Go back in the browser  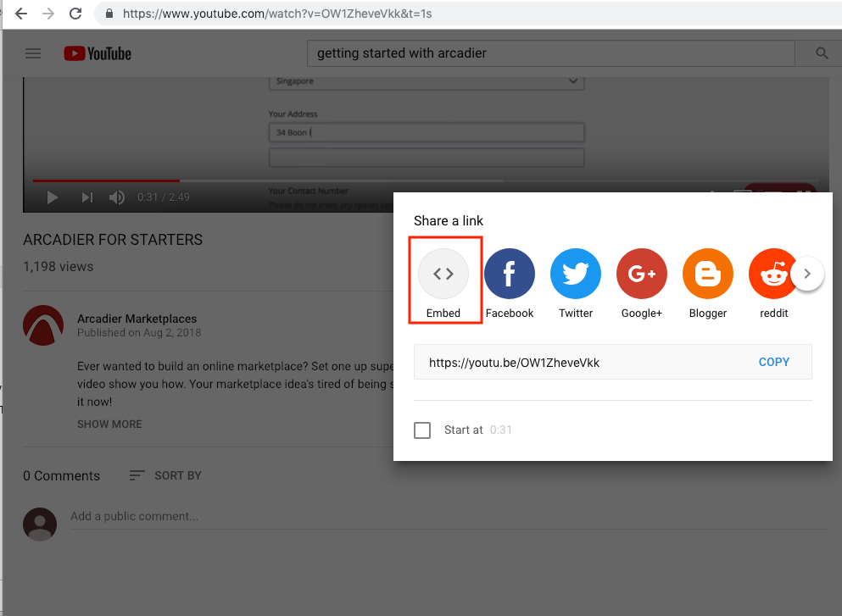tap(21, 14)
